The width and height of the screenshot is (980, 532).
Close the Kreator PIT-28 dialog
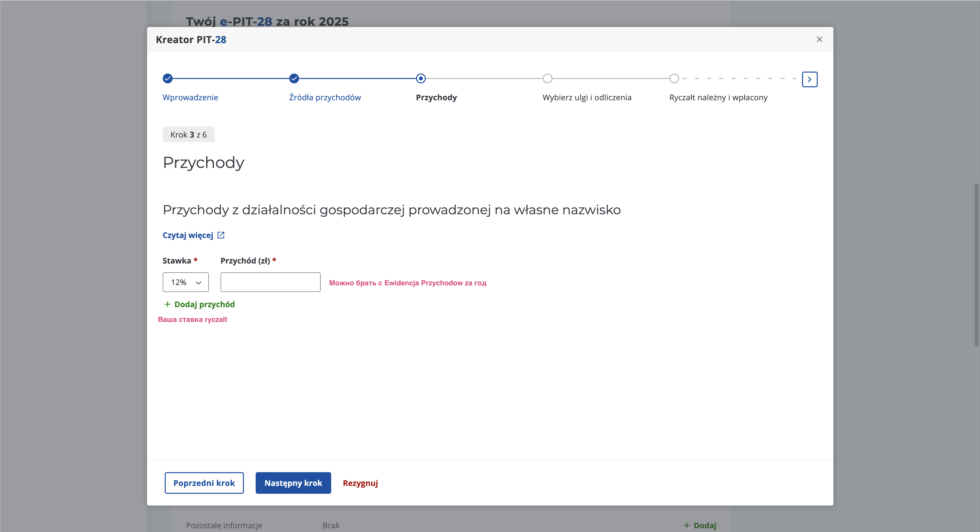pos(819,39)
